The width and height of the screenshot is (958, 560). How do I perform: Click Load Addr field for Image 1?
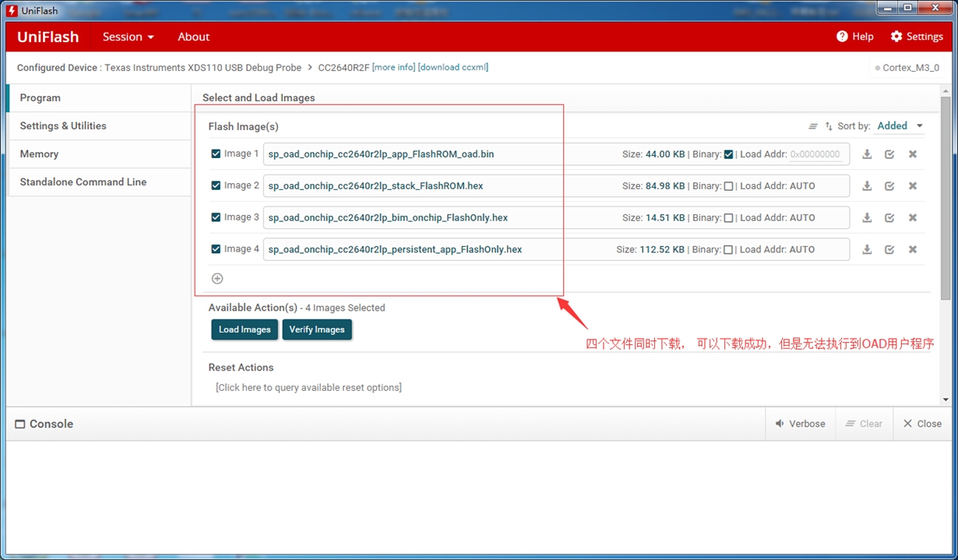tap(815, 154)
